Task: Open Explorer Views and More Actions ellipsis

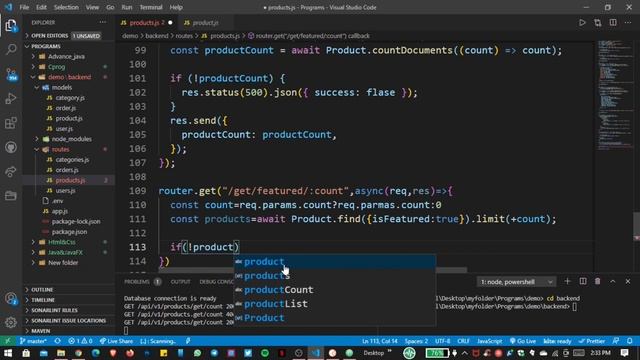Action: pyautogui.click(x=102, y=22)
